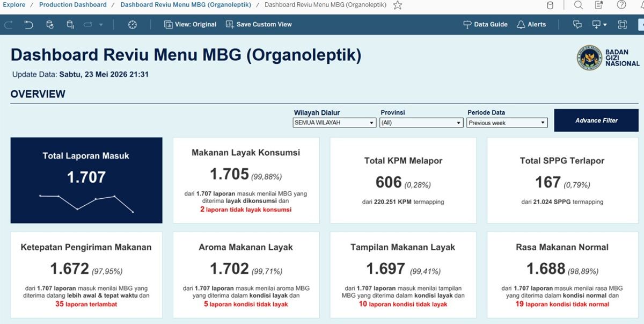The image size is (644, 324).
Task: Click 'dari 220.251 KPM termapping' text
Action: pyautogui.click(x=403, y=202)
